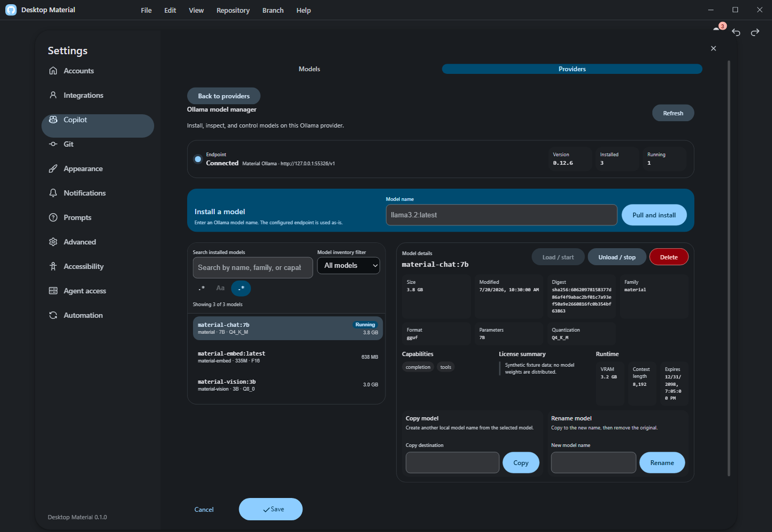772x532 pixels.
Task: Click Desktop Material 0.1.0 version text
Action: coord(77,517)
